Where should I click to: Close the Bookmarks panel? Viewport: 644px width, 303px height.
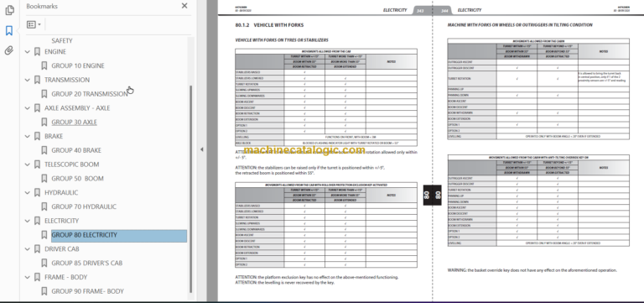[x=184, y=6]
